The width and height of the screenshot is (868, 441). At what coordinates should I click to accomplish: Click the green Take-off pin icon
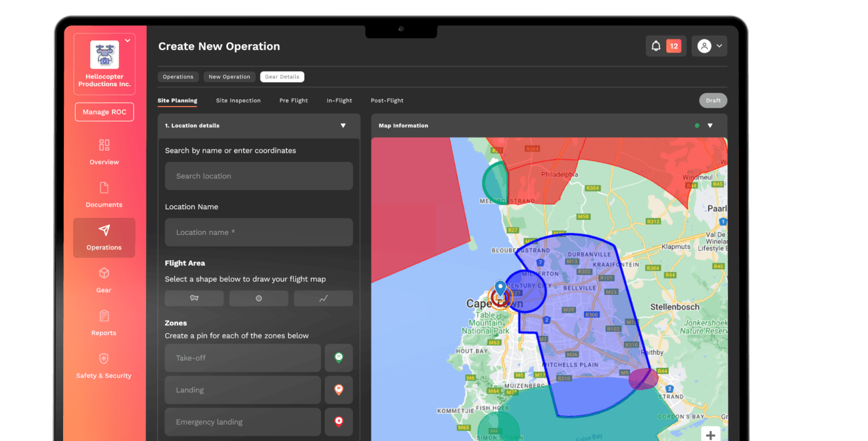pyautogui.click(x=339, y=357)
